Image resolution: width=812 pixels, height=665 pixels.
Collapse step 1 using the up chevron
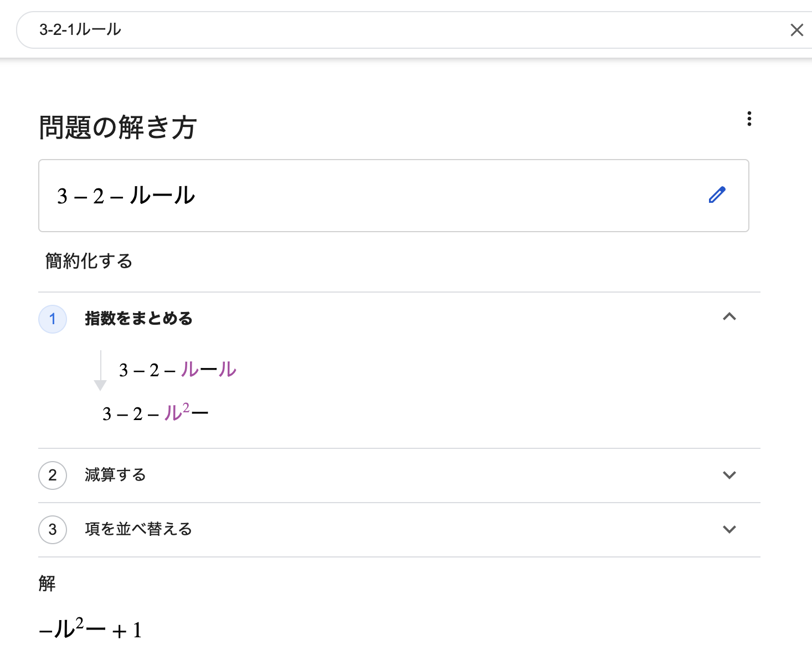point(729,317)
